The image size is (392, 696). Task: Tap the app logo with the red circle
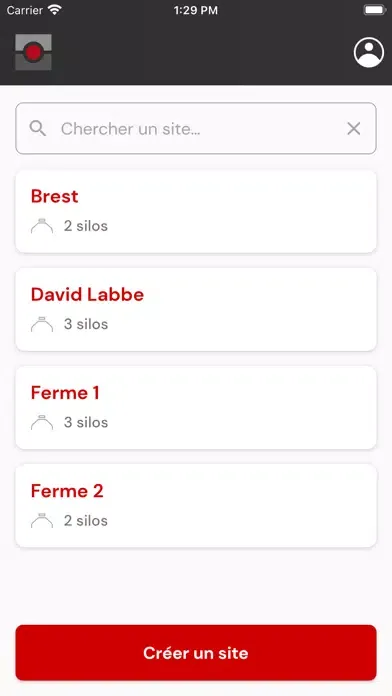pos(33,52)
